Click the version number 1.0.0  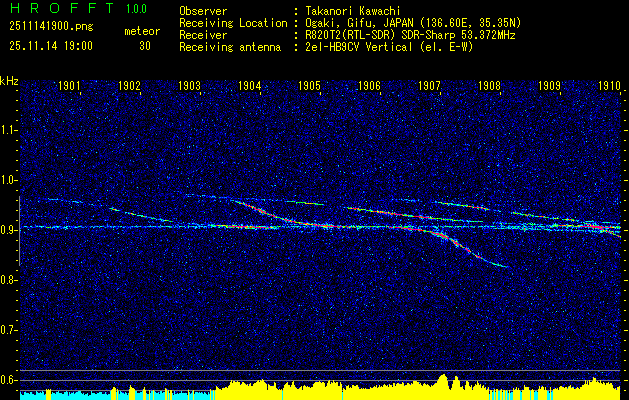[x=136, y=9]
